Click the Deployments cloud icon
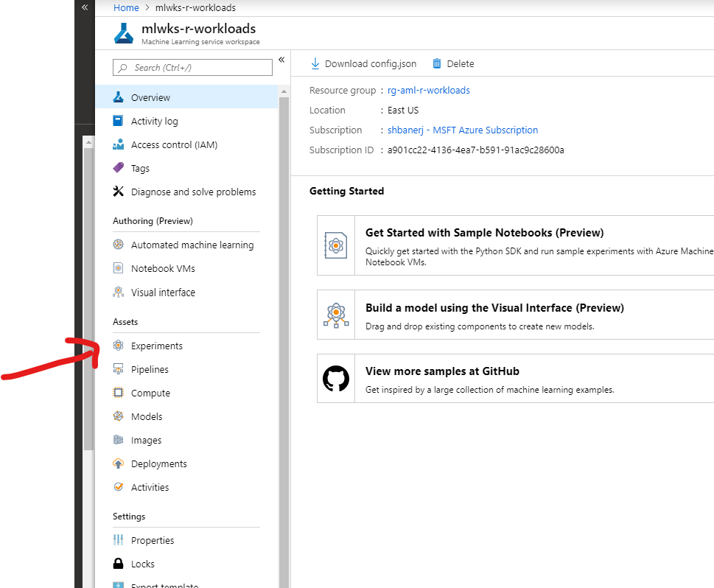The image size is (714, 588). click(x=119, y=463)
